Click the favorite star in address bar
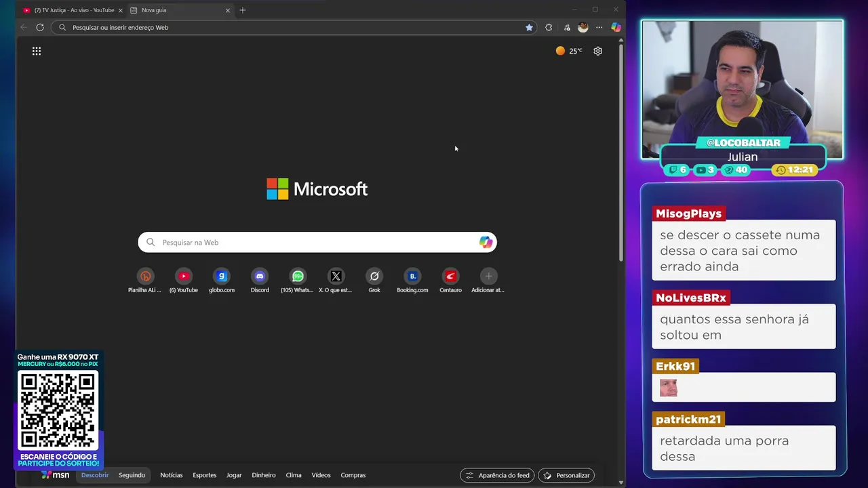Viewport: 868px width, 488px height. click(529, 27)
